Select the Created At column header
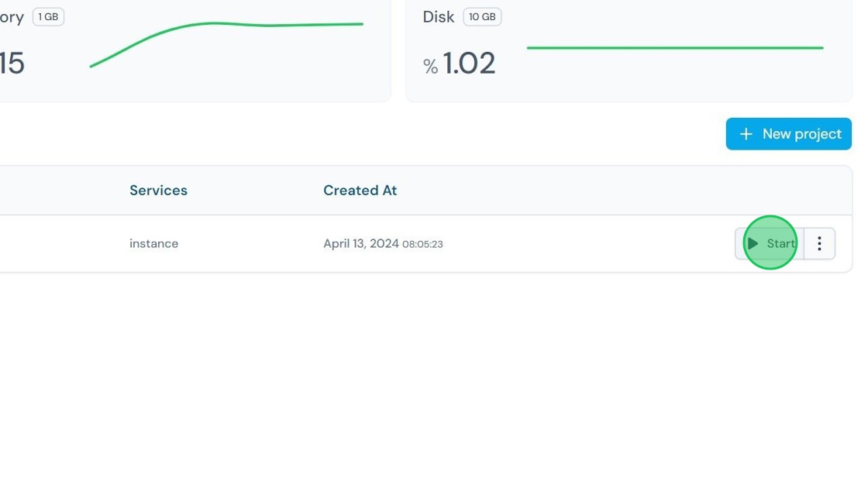Image resolution: width=868 pixels, height=485 pixels. pyautogui.click(x=360, y=191)
